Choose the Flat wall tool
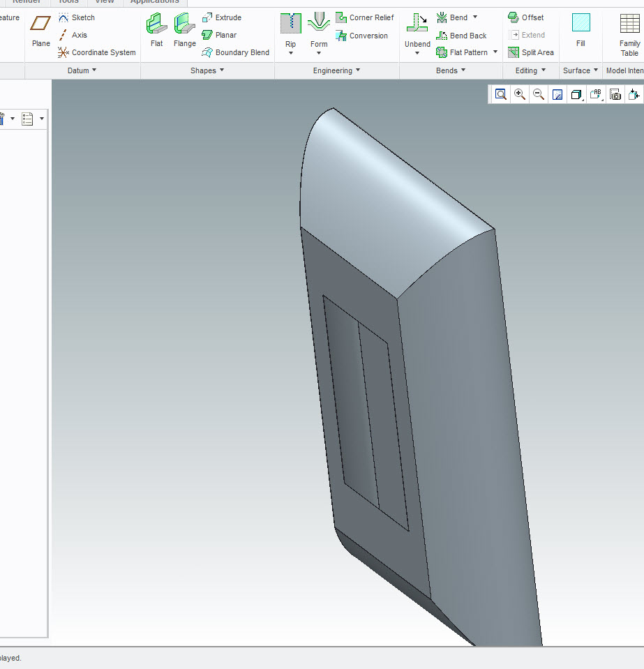Screen dimensions: 644x669 point(156,30)
